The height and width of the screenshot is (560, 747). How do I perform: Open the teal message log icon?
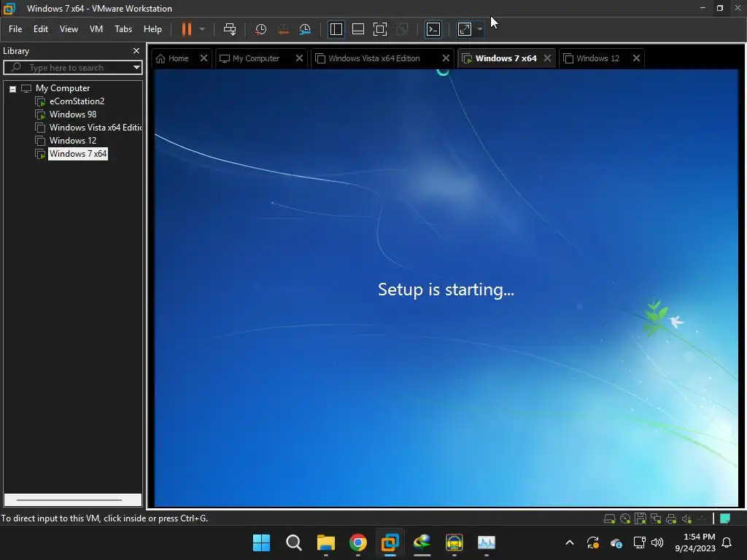[x=725, y=518]
